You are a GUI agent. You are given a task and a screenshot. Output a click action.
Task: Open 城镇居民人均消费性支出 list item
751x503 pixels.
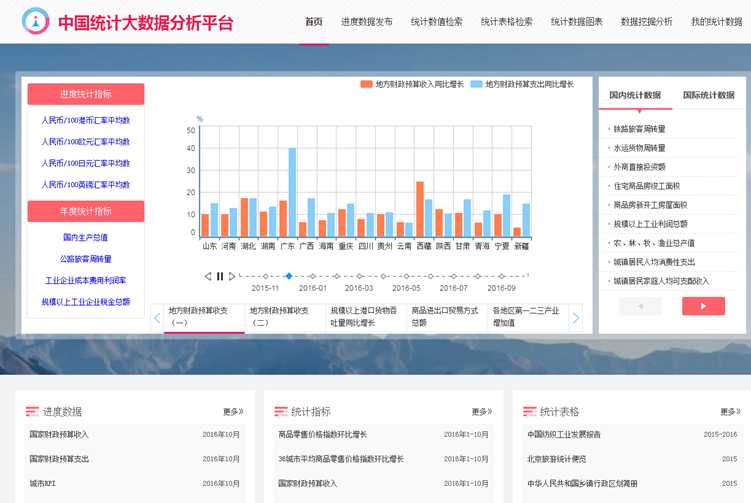654,262
